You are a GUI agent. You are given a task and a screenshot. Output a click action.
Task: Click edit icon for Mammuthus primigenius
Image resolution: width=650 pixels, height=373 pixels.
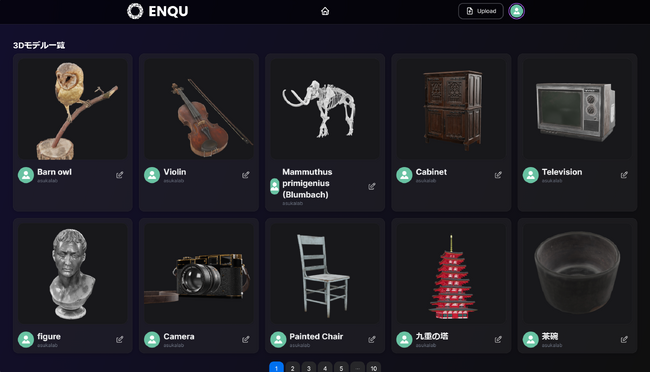[372, 186]
